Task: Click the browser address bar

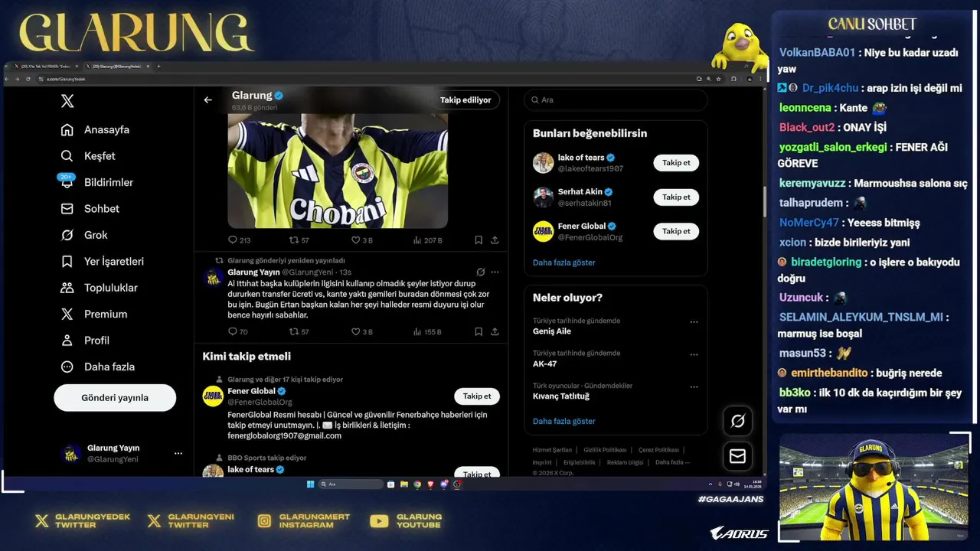Action: [x=367, y=79]
